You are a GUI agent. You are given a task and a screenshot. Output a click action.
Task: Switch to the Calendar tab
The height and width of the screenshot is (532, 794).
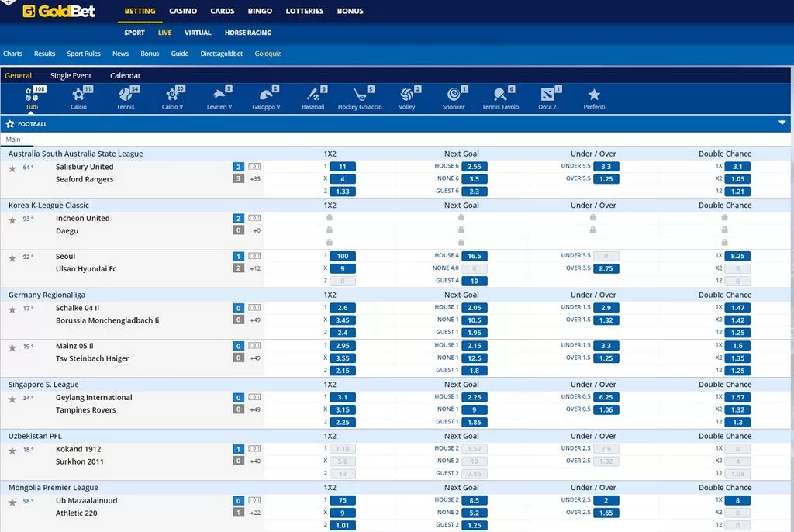pos(126,75)
